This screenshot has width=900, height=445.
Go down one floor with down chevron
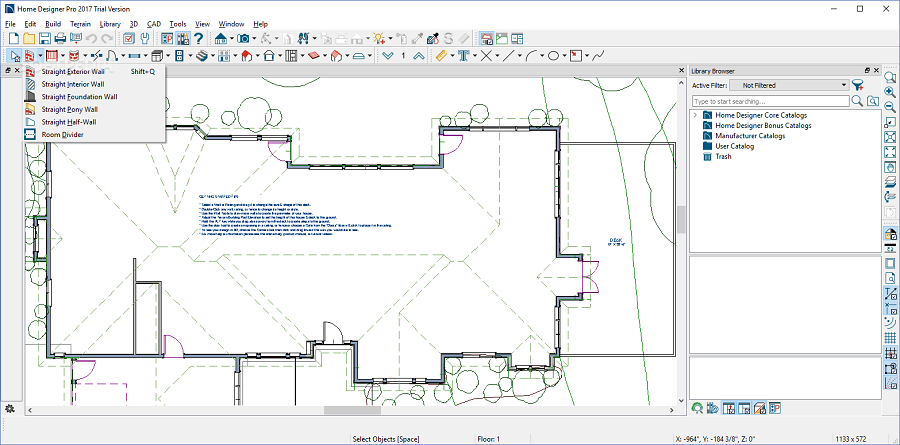tap(388, 56)
